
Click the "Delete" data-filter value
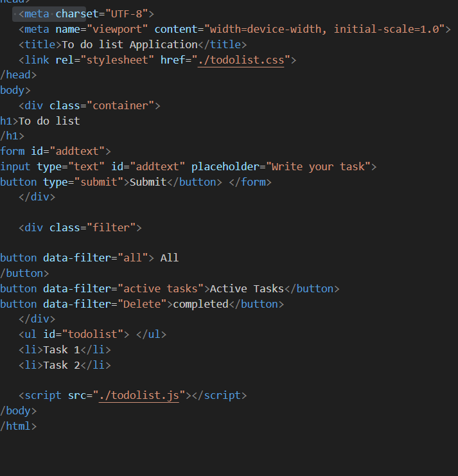(145, 304)
